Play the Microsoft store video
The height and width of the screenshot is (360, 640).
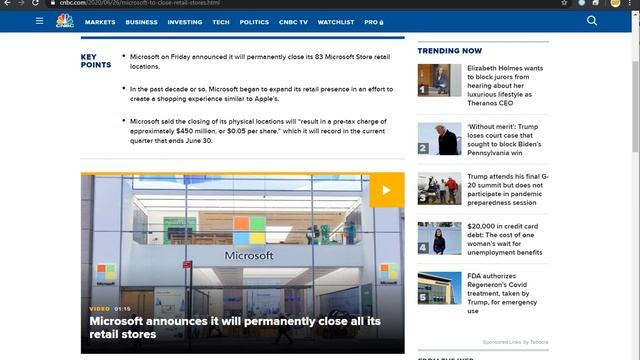point(387,190)
